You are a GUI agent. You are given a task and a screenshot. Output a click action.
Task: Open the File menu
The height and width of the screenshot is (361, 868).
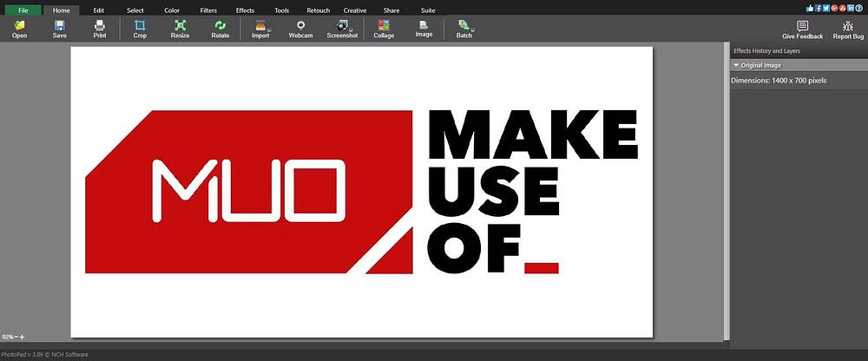point(23,10)
